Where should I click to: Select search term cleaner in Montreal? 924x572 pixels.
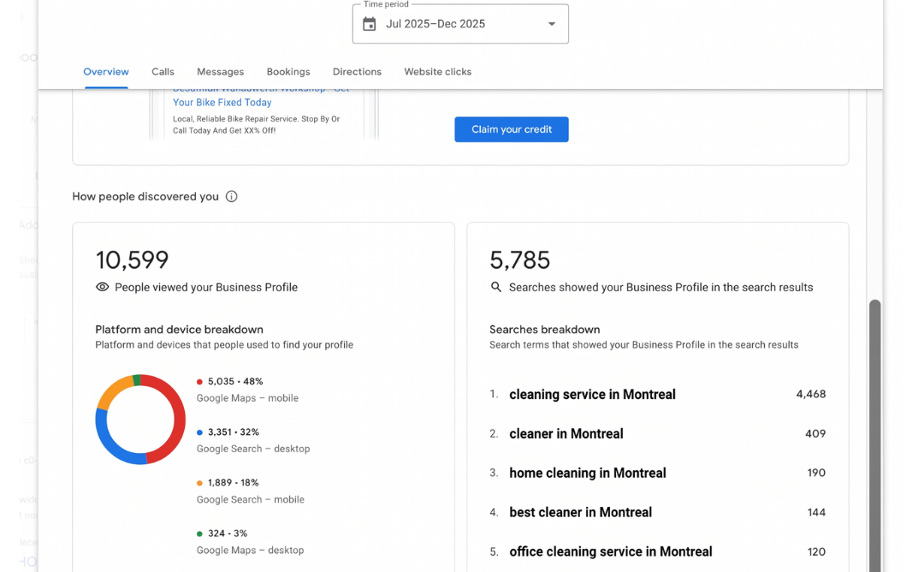[x=566, y=434]
